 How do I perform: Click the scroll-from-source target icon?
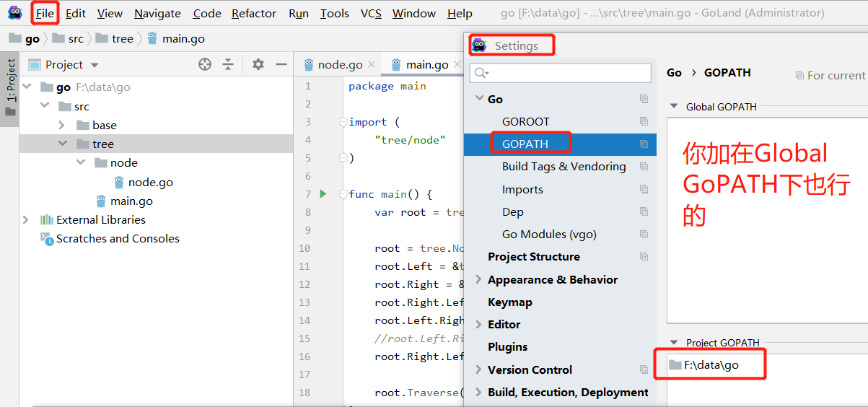[205, 64]
